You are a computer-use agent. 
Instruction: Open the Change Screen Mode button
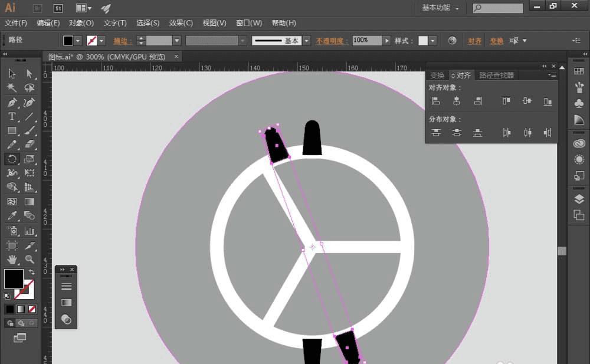19,338
